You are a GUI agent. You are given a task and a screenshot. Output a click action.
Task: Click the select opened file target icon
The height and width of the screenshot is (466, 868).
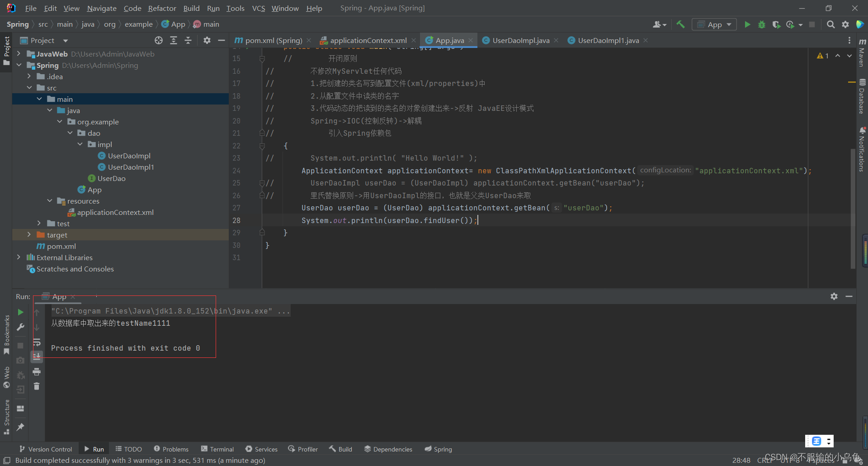coord(159,40)
